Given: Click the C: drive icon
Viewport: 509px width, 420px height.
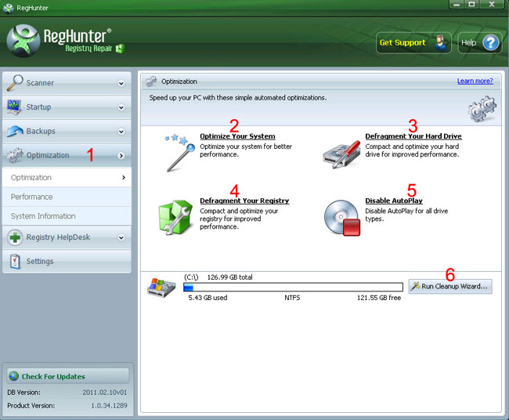Looking at the screenshot, I should pos(161,288).
